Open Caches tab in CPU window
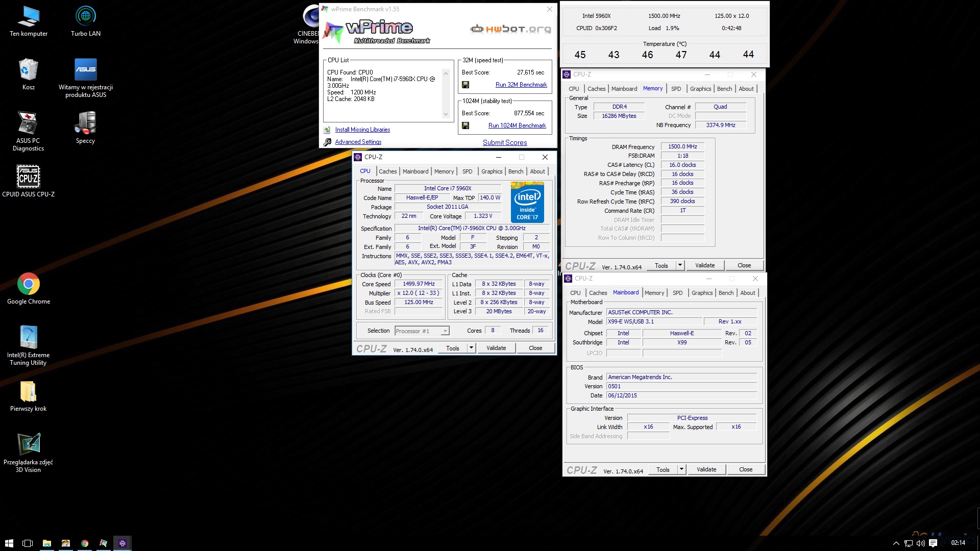This screenshot has height=551, width=980. 387,171
